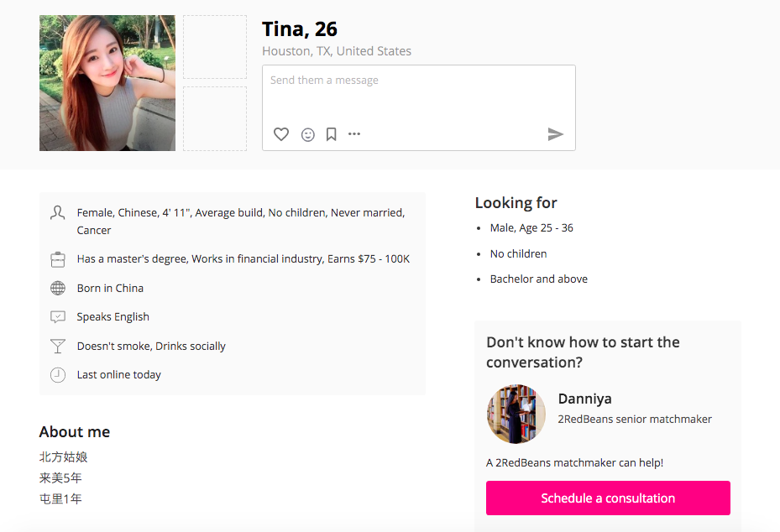Click the briefcase work icon
Image resolution: width=780 pixels, height=532 pixels.
point(58,259)
